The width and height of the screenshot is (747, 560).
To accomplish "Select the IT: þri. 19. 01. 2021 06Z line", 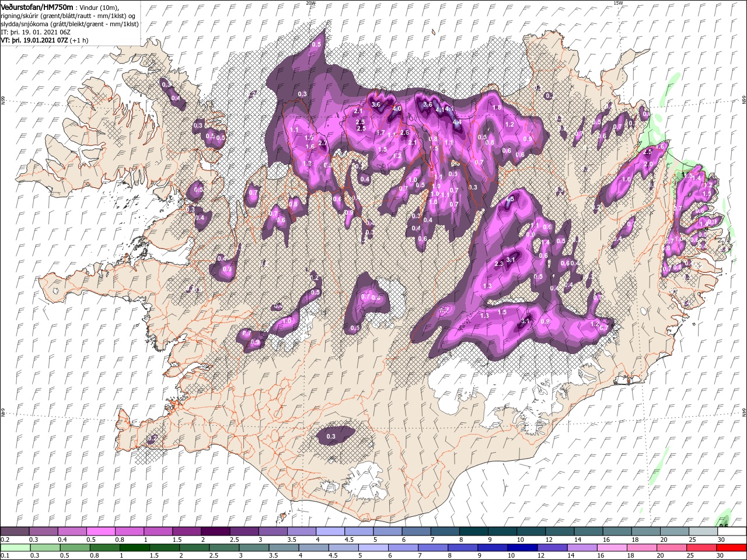I will click(x=36, y=32).
